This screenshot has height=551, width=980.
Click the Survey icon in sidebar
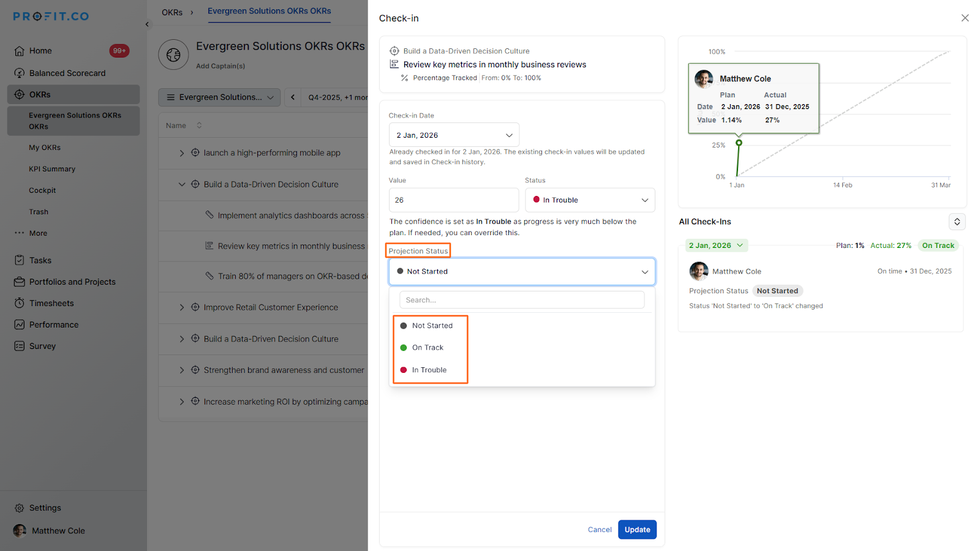(20, 346)
